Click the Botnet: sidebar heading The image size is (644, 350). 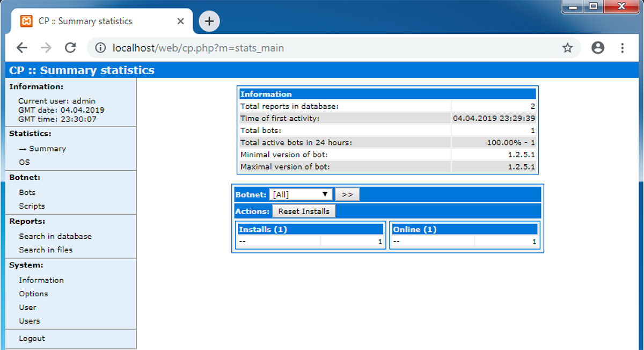25,178
